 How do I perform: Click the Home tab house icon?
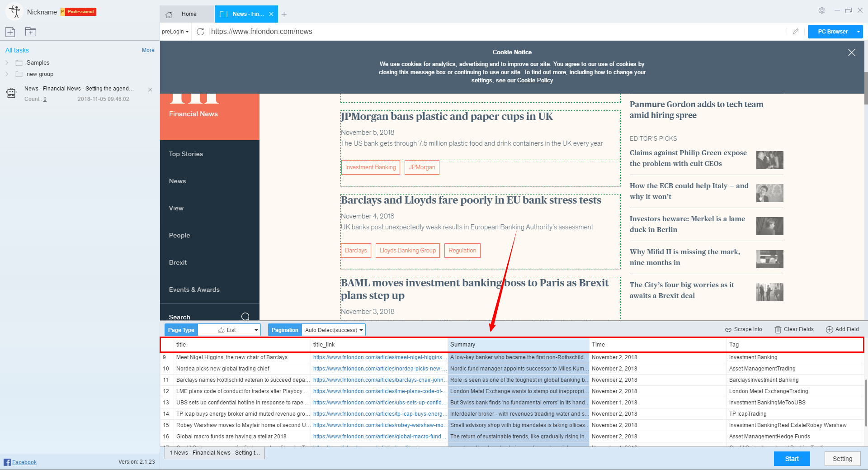[x=169, y=14]
